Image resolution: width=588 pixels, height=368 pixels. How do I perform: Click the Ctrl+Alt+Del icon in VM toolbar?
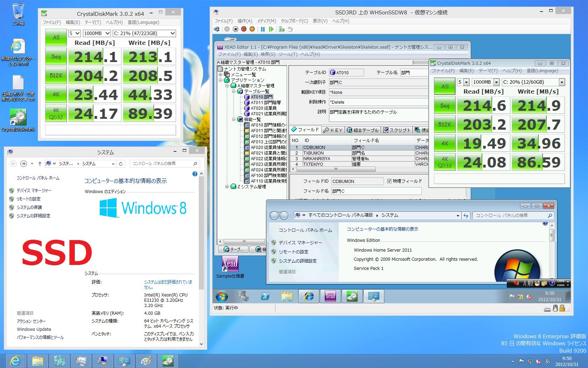click(x=217, y=29)
